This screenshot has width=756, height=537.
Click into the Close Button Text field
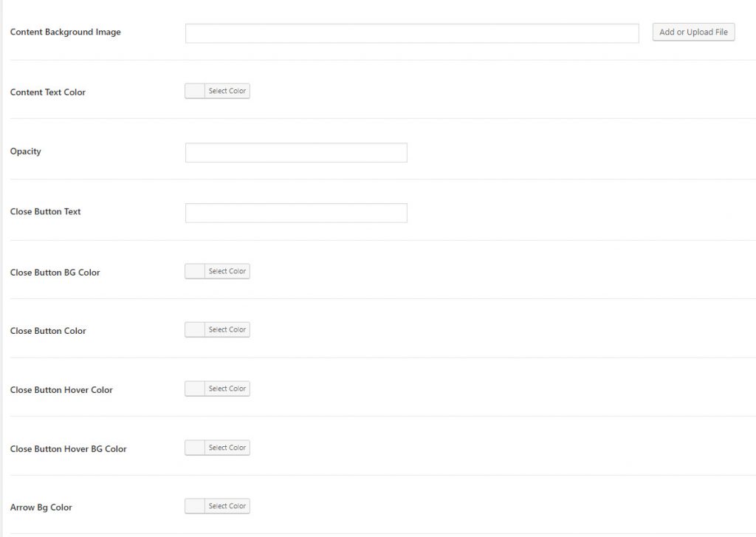296,213
